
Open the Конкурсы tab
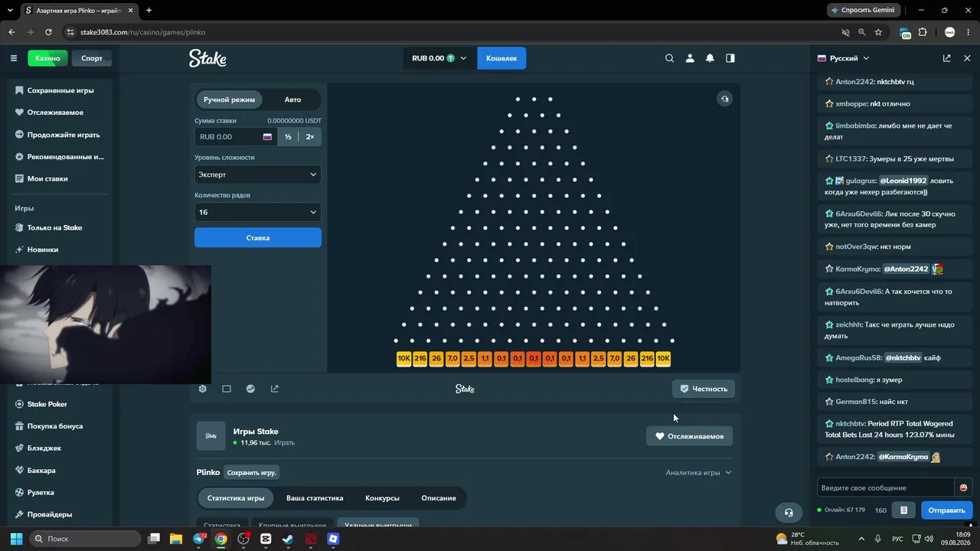point(382,498)
